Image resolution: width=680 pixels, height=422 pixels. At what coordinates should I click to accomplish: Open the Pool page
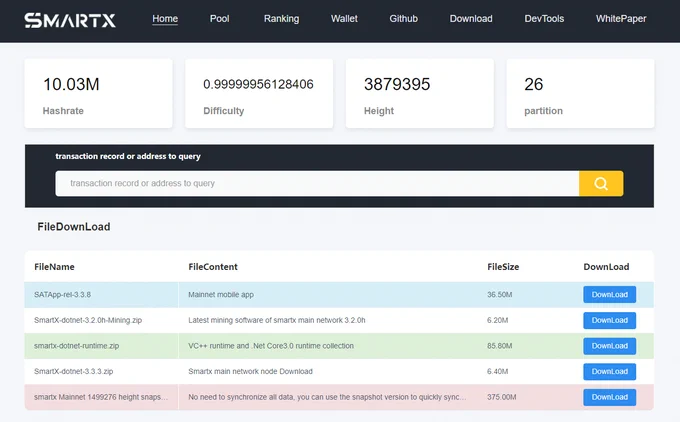(219, 19)
